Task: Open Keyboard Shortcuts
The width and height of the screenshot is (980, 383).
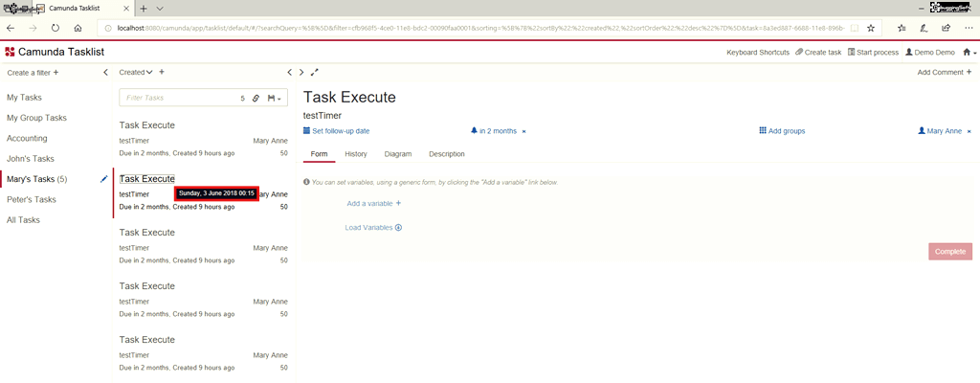Action: tap(758, 53)
